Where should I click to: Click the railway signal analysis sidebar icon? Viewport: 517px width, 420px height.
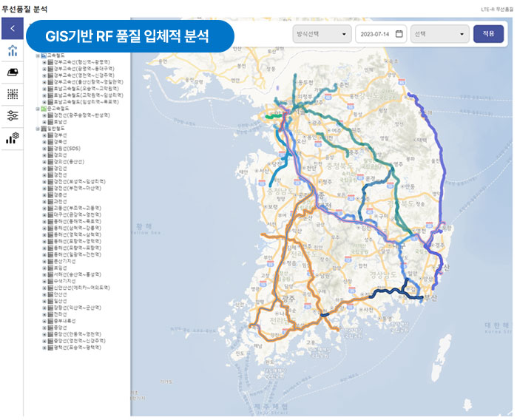click(12, 50)
